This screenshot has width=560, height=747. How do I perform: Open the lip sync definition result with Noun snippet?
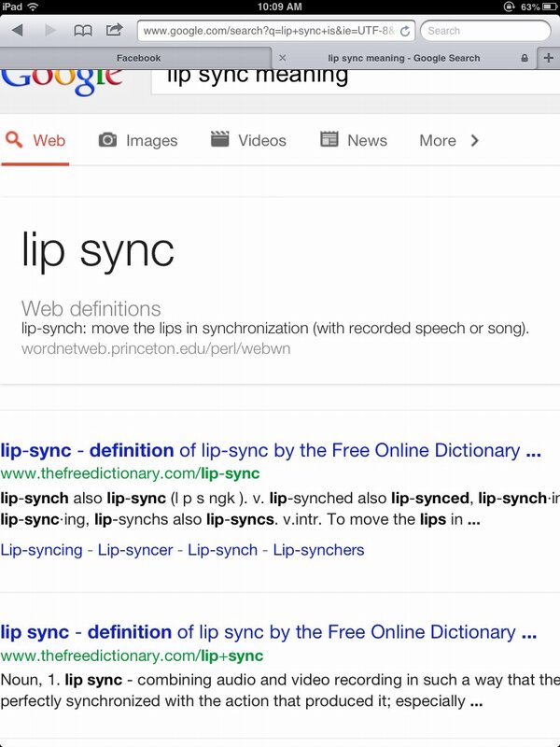click(269, 632)
